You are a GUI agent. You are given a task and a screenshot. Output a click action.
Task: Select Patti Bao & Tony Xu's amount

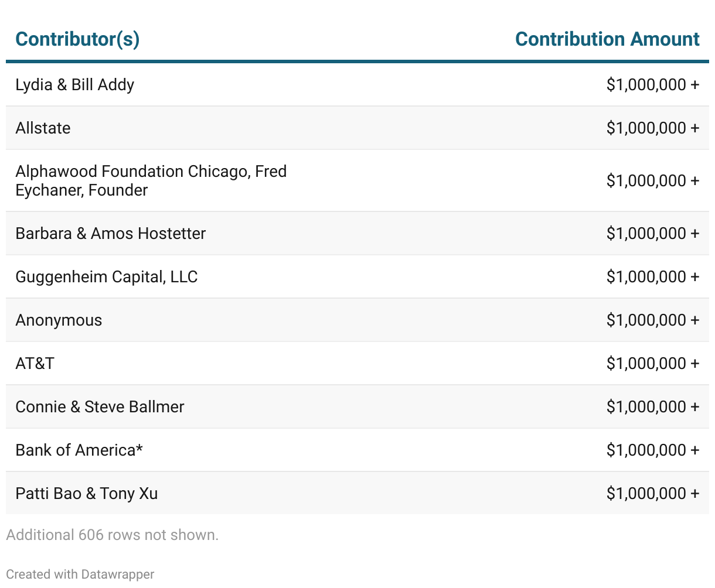(x=652, y=494)
